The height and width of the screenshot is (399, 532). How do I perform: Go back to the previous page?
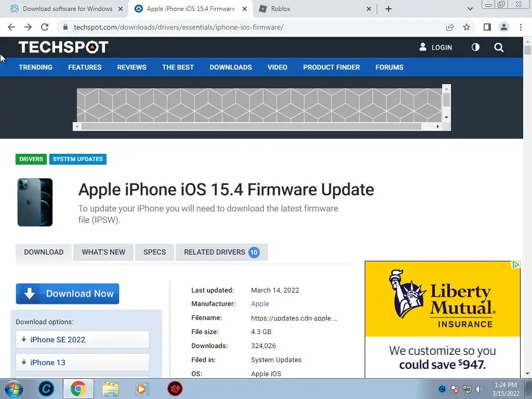pos(11,27)
